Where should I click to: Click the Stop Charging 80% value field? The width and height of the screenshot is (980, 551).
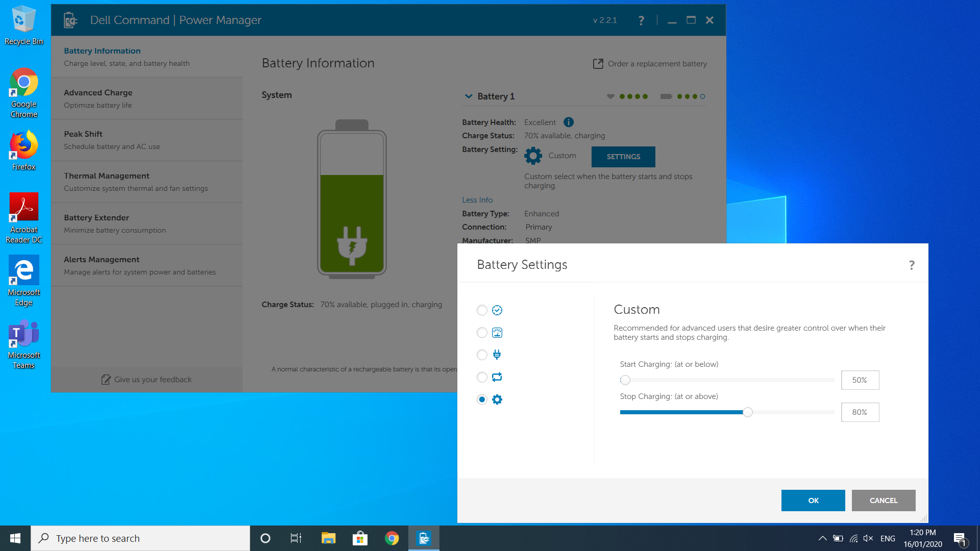pyautogui.click(x=860, y=412)
